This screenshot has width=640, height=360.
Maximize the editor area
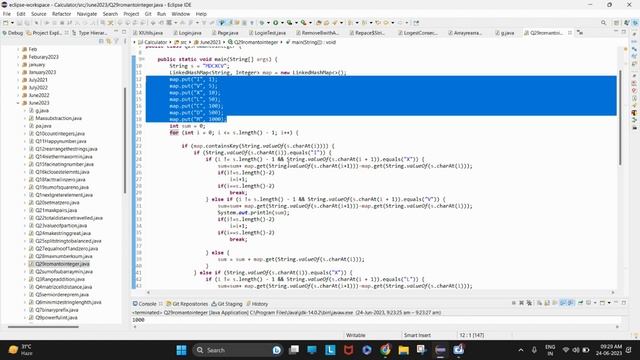click(x=624, y=32)
